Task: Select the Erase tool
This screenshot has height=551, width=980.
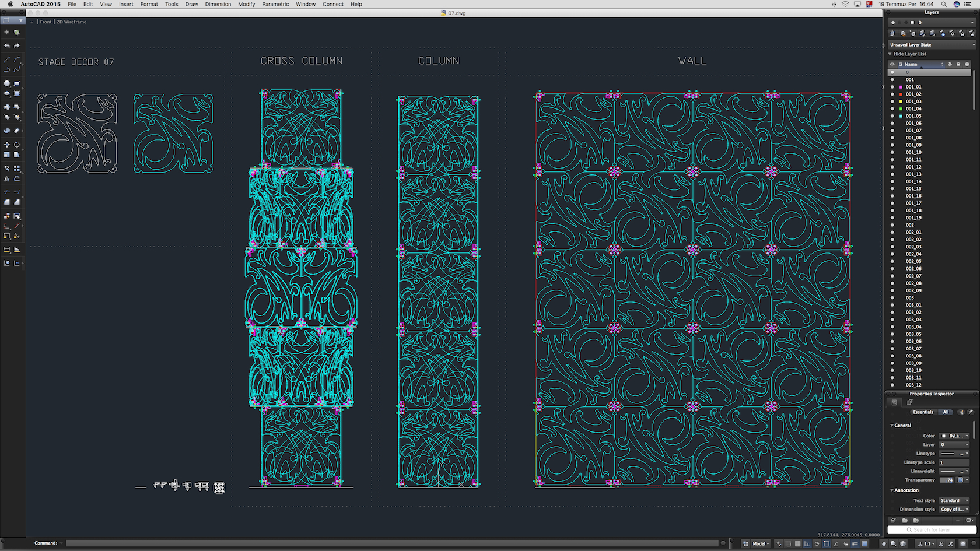Action: pos(17,131)
